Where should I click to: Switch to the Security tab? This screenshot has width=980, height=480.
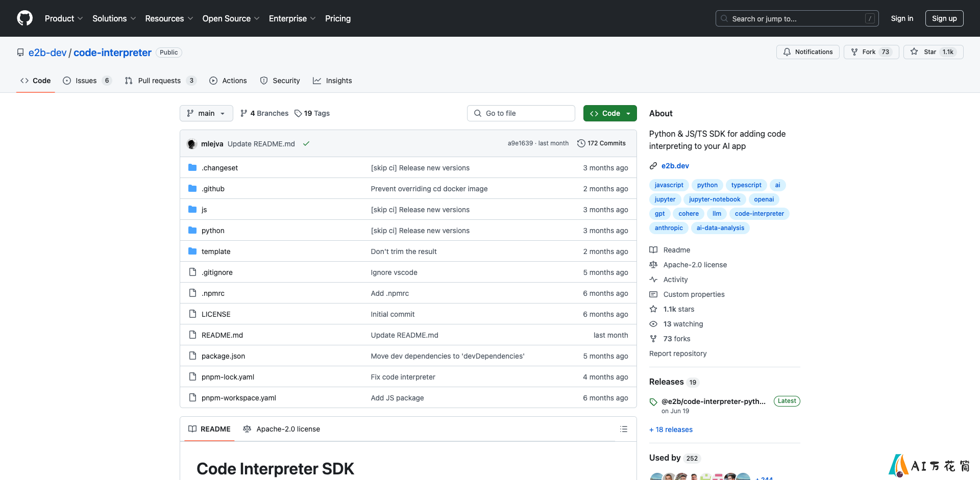pos(280,81)
